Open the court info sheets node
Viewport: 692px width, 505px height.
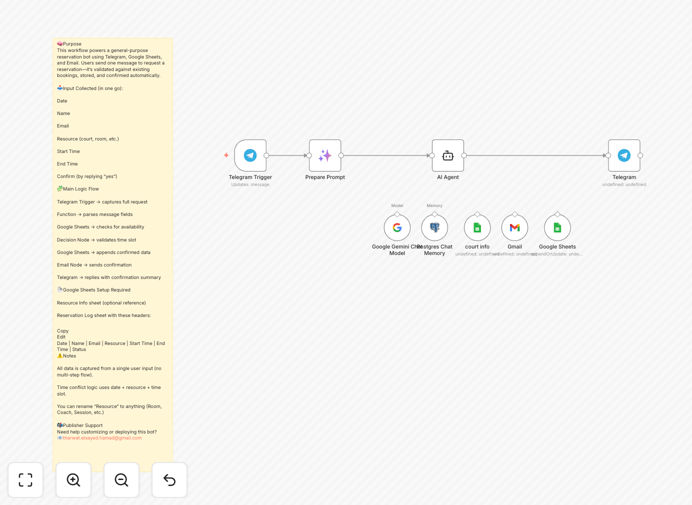point(477,228)
